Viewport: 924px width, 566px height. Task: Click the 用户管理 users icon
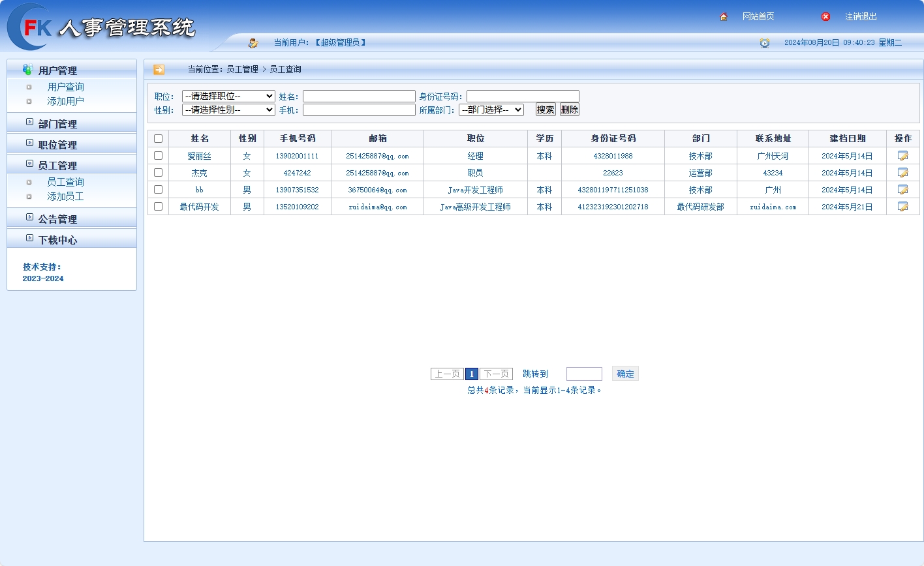tap(27, 69)
